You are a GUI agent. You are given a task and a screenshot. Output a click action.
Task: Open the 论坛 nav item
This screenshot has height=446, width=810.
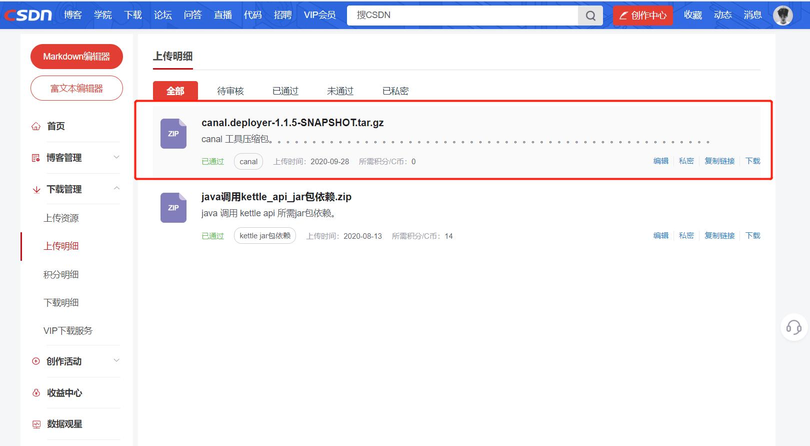pos(163,15)
